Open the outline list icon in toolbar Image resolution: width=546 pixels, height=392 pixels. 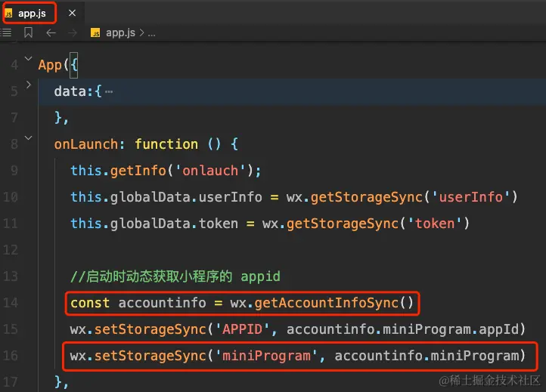(6, 33)
